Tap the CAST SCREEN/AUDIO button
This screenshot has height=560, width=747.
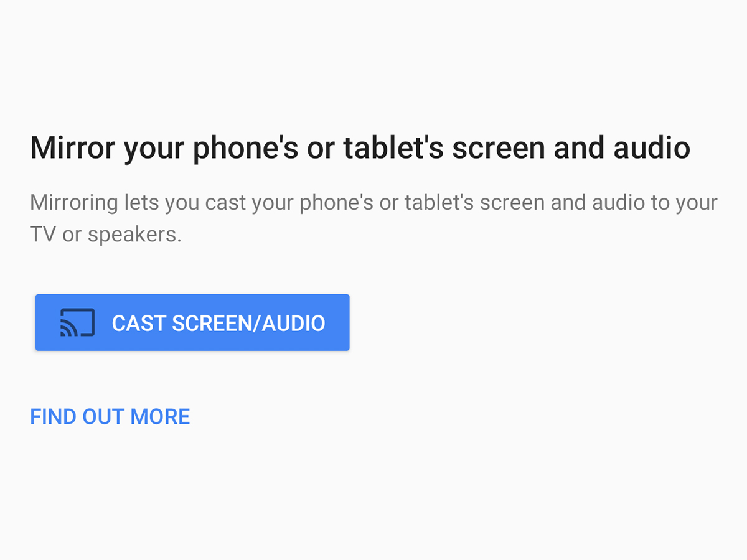coord(192,322)
